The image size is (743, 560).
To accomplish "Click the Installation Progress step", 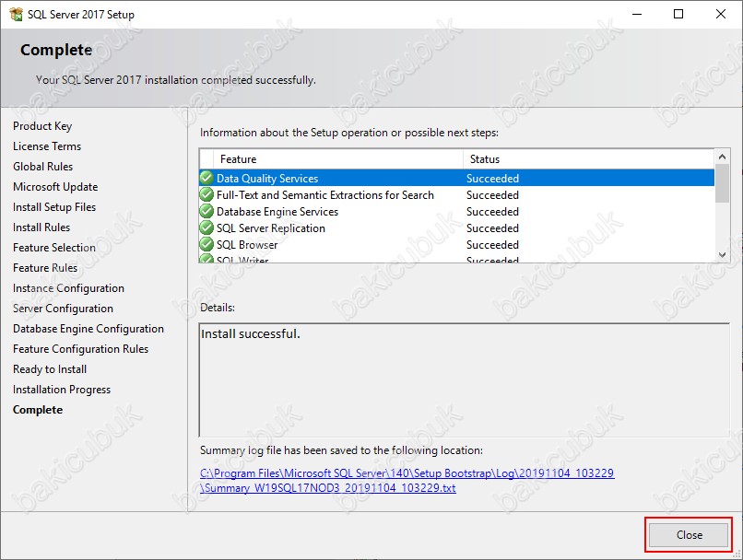I will [62, 390].
